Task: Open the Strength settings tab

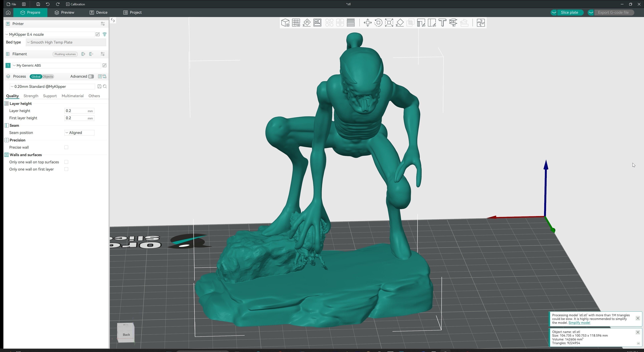Action: 31,96
